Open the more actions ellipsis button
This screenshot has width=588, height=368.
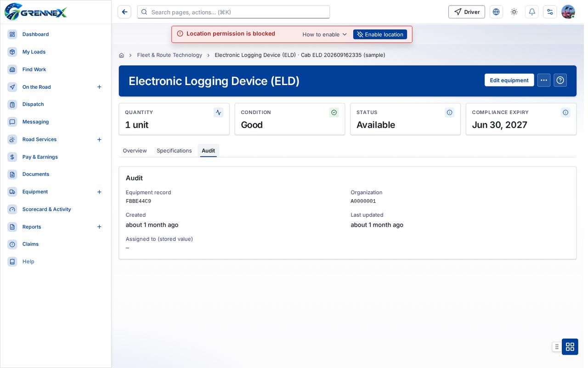(x=544, y=80)
